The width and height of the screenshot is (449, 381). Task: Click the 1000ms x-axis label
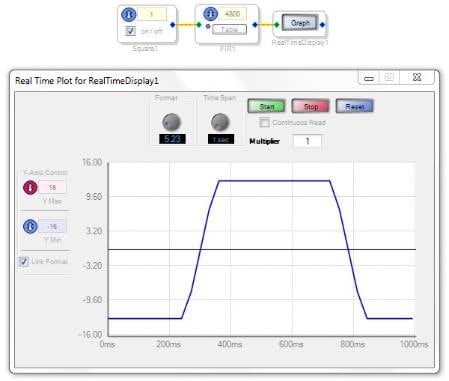point(414,344)
